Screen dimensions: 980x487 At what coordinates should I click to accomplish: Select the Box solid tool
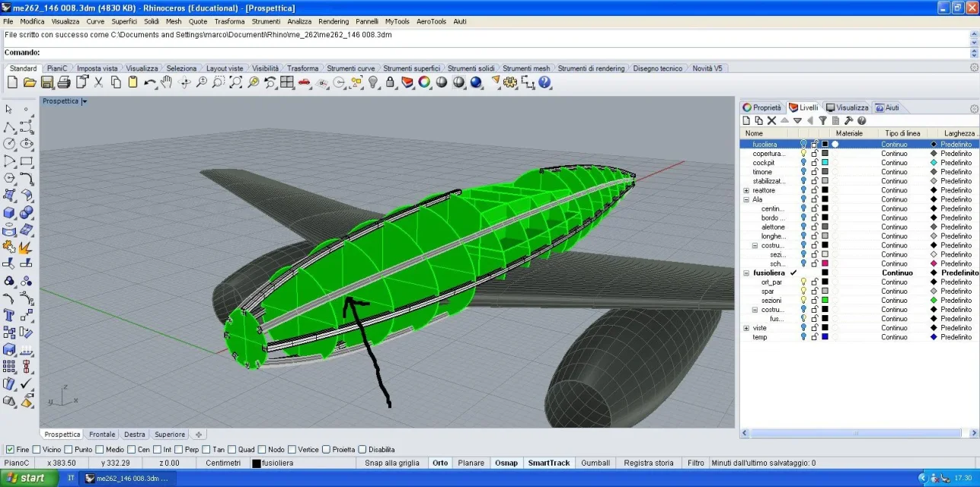pos(9,213)
